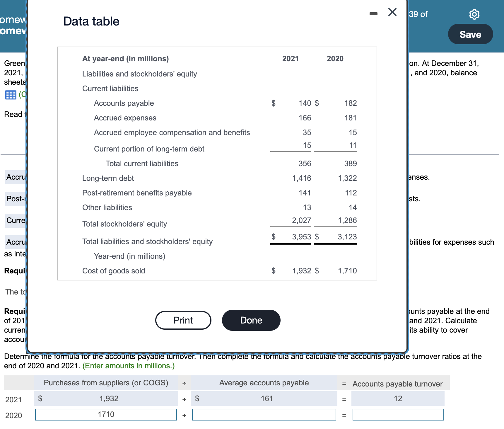
Task: Click the empty 2020 average accounts payable field
Action: pyautogui.click(x=264, y=414)
